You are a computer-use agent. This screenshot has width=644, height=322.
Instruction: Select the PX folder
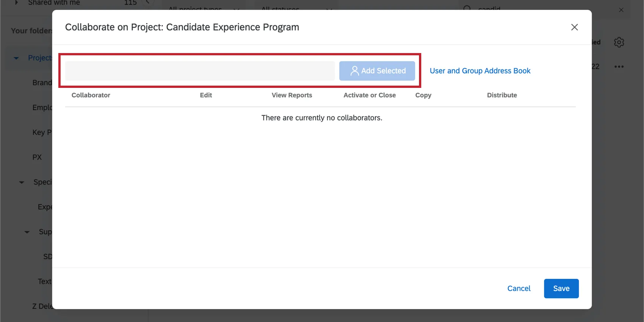coord(37,157)
